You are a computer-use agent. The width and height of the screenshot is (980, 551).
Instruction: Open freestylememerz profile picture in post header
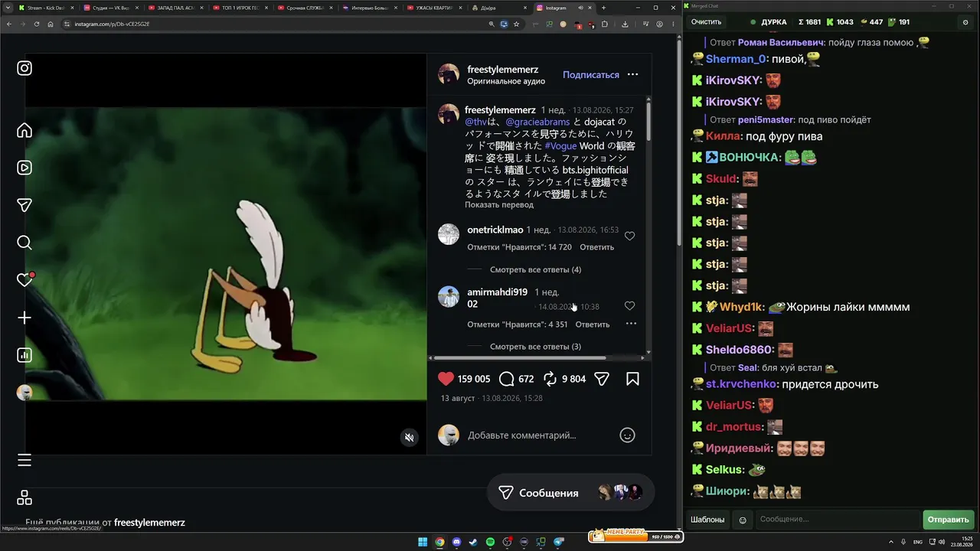coord(449,74)
